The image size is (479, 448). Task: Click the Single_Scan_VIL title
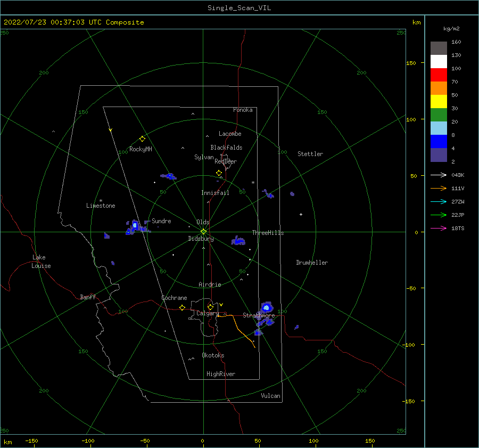coord(239,8)
